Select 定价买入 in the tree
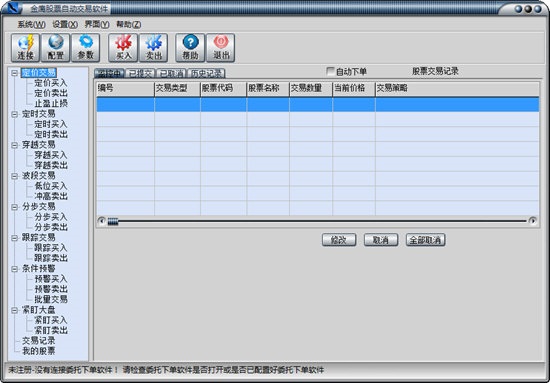The image size is (550, 383). [x=51, y=83]
